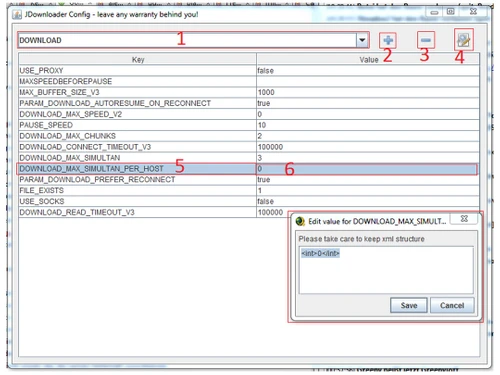The height and width of the screenshot is (375, 500).
Task: Maximize the JDownloader Config window
Action: (x=451, y=12)
